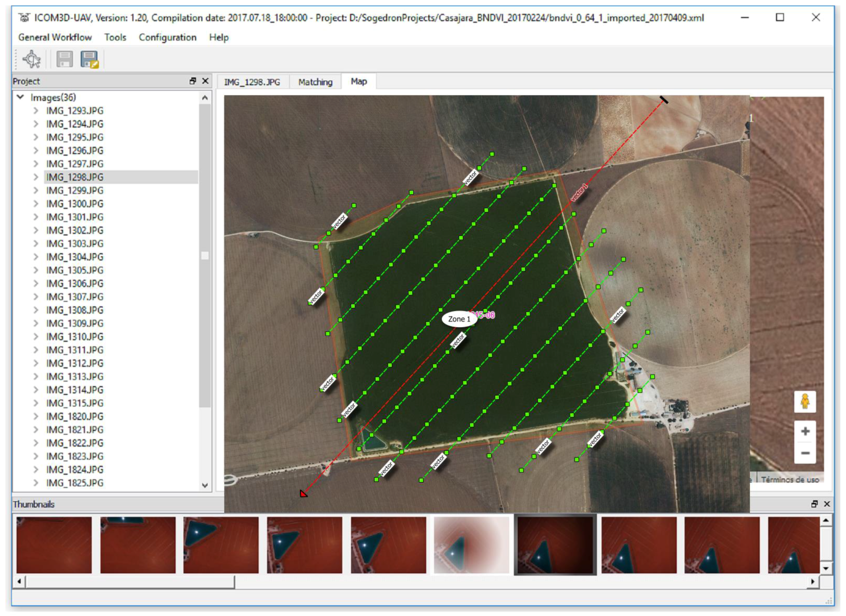The height and width of the screenshot is (616, 846).
Task: Collapse the Images(36) tree node
Action: coord(21,97)
